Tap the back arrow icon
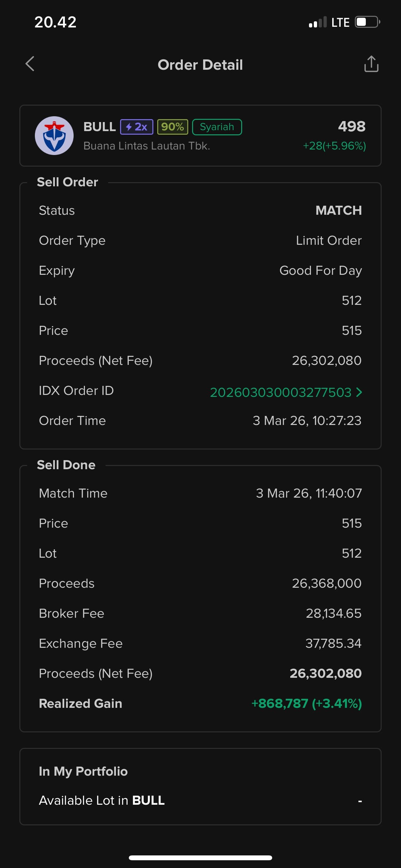 click(x=30, y=64)
